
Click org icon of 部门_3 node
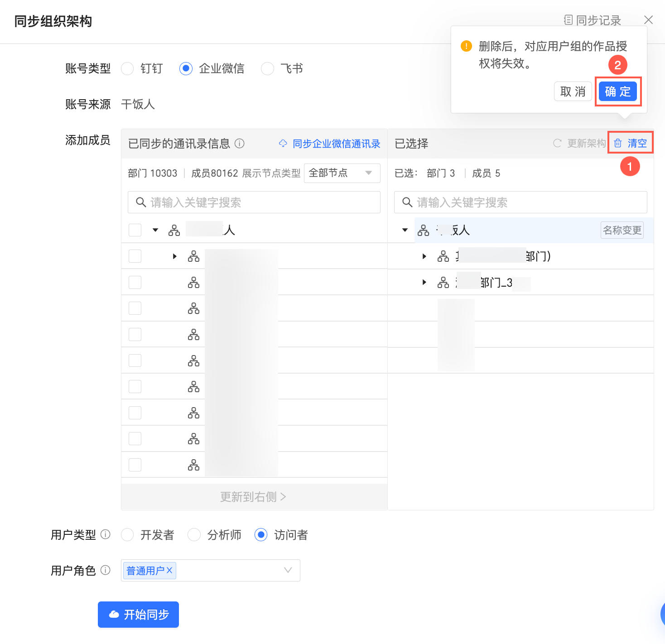(x=443, y=283)
